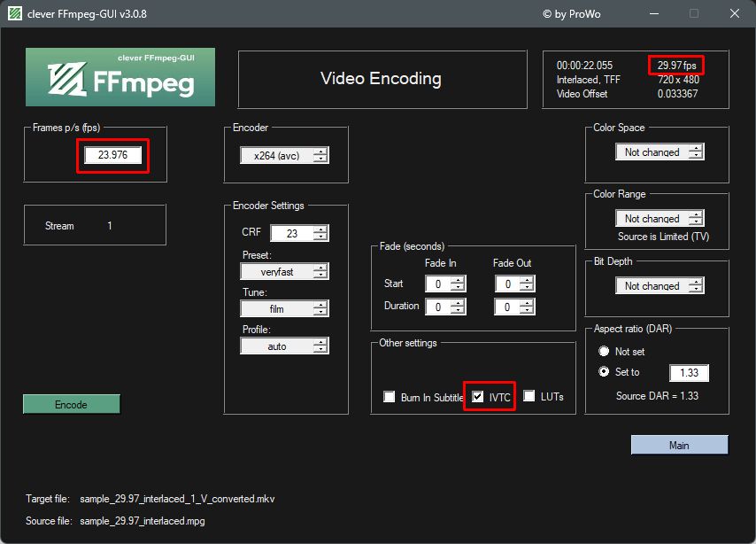Return to the Main screen

tap(679, 445)
